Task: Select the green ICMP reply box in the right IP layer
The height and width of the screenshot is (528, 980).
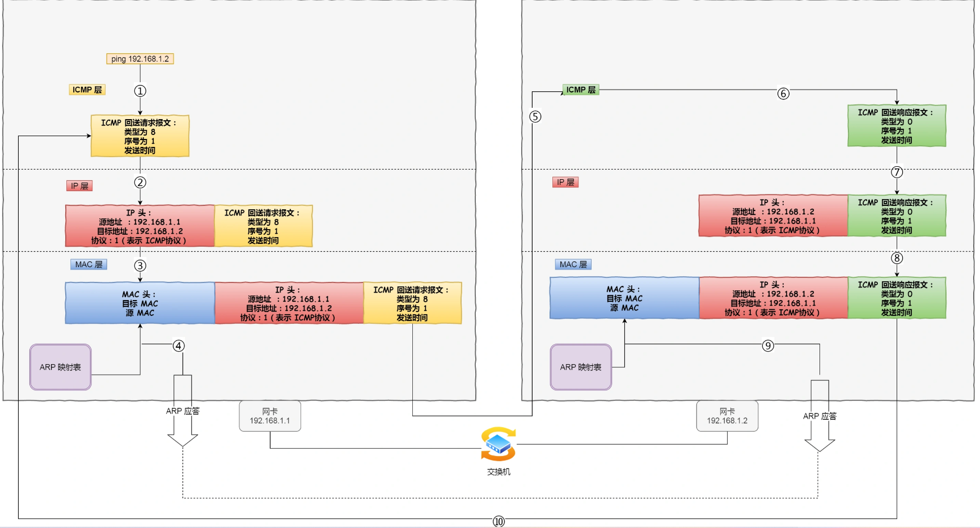Action: point(897,216)
